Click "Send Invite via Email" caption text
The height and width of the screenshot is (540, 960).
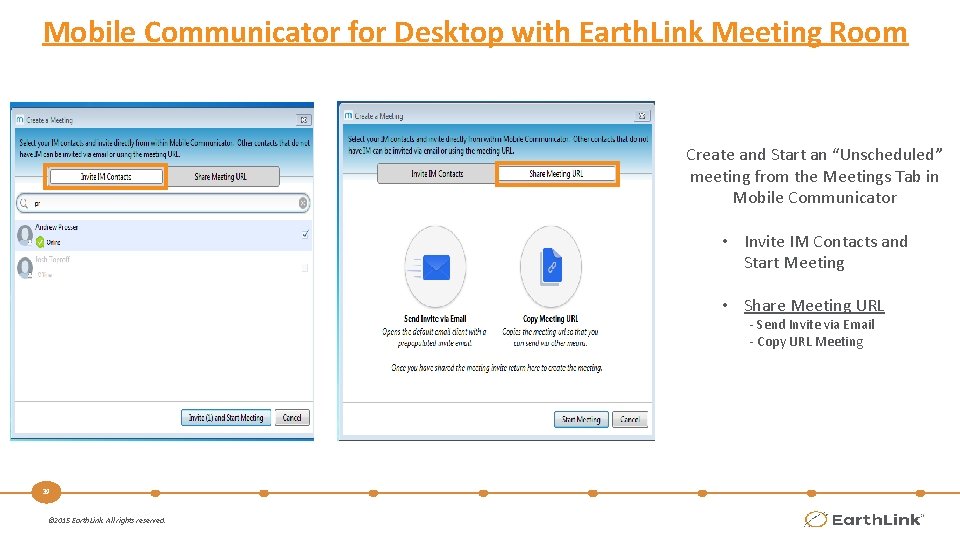click(435, 318)
